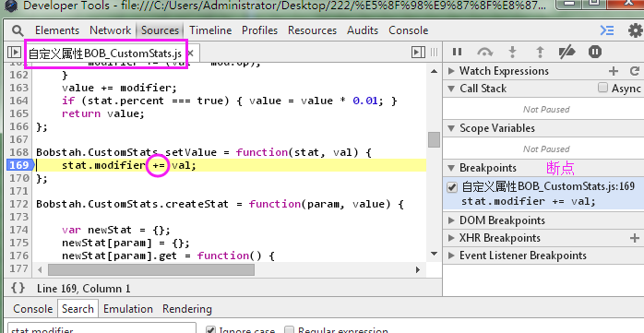The image size is (644, 333).
Task: Select the BOB_CustomStats.js file tab
Action: click(105, 54)
